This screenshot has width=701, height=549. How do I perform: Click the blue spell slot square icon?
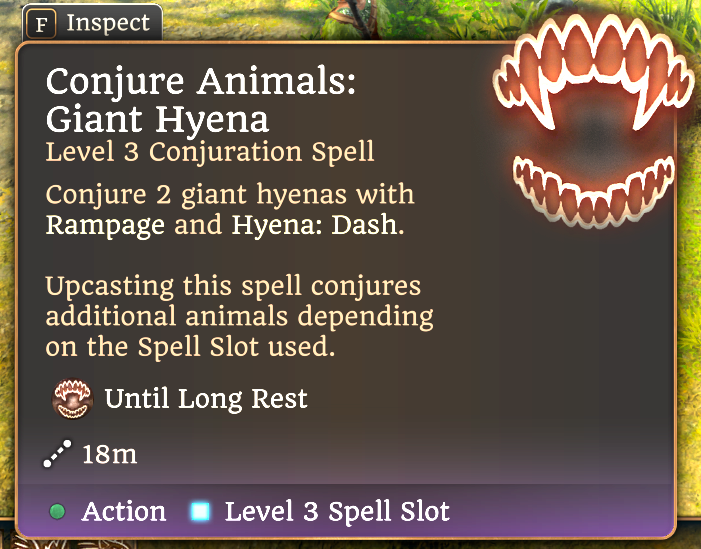[200, 513]
